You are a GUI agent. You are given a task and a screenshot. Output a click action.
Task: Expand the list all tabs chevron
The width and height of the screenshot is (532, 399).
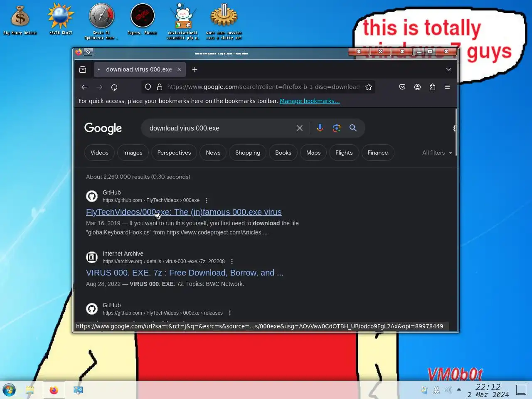(x=449, y=69)
